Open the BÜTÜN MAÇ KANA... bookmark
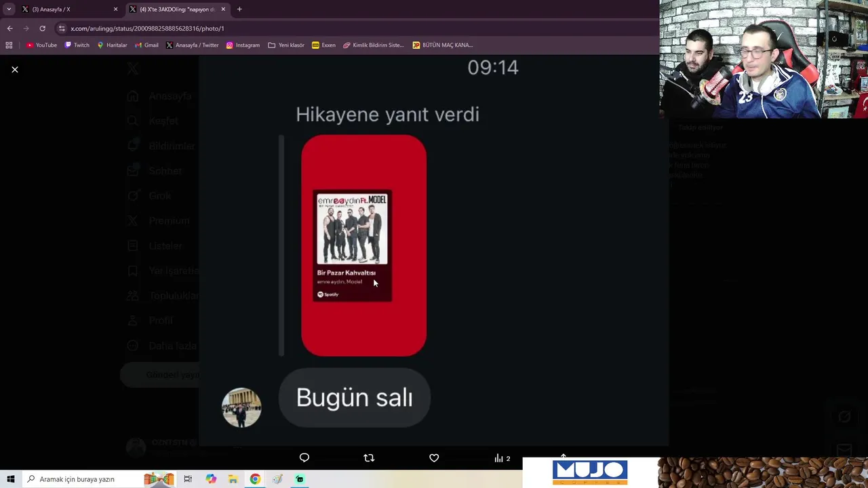This screenshot has width=868, height=488. (x=442, y=45)
